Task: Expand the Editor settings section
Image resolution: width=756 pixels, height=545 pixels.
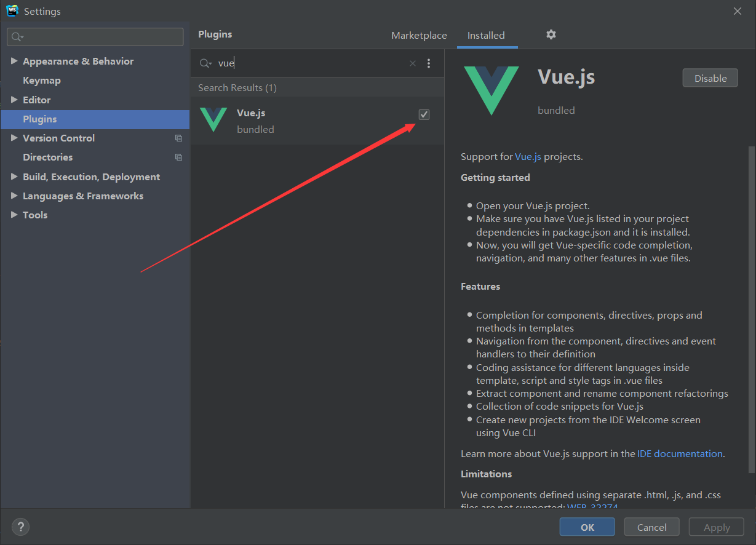Action: [x=15, y=100]
